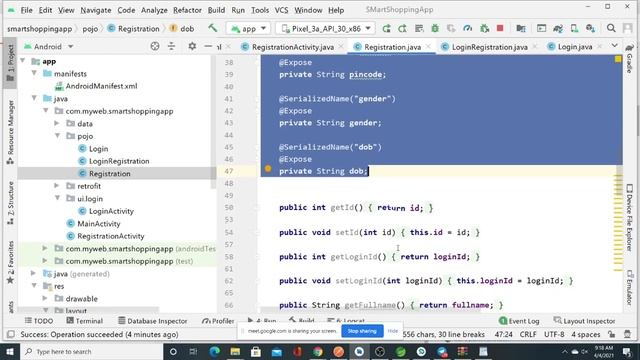Sync Project with Gradle Files icon
Viewport: 640px width, 360px height.
(558, 28)
